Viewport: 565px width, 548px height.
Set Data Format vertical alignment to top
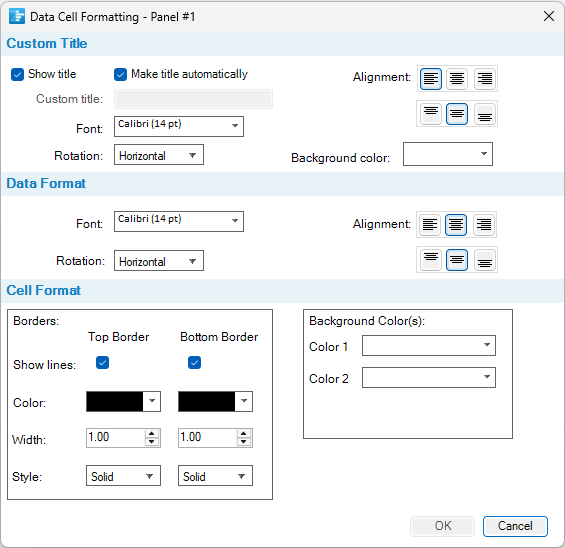[431, 260]
